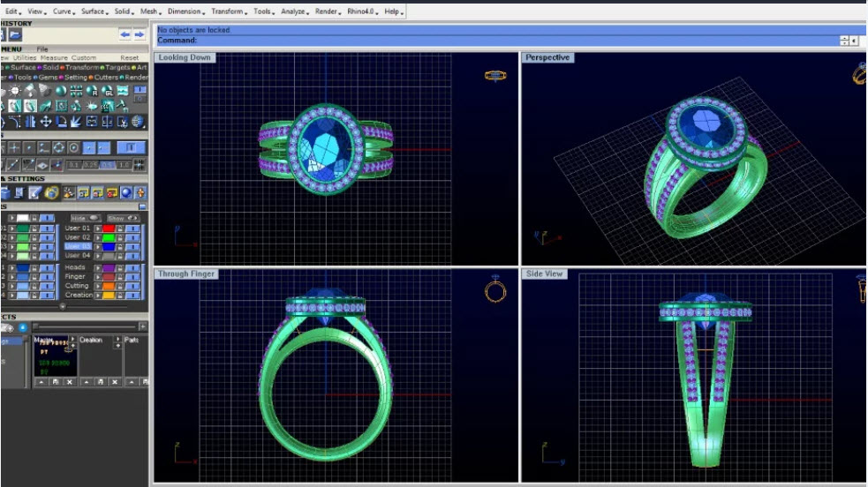Expand the Heads layer arrow

coord(97,267)
